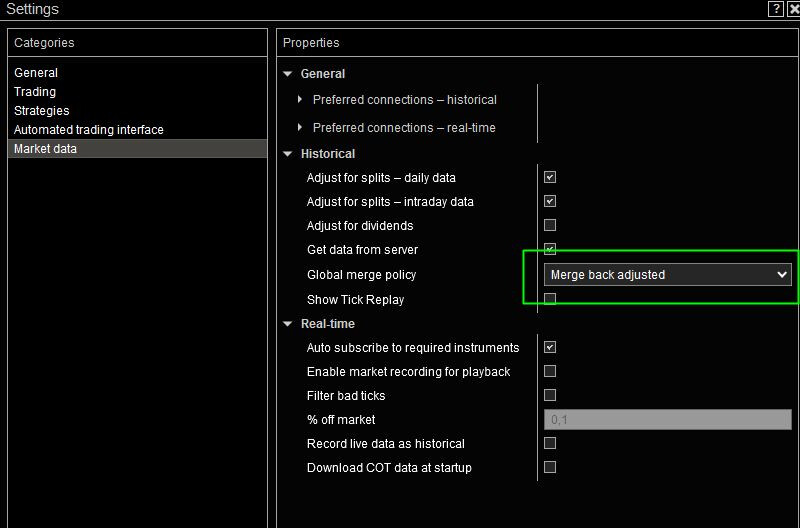Open Automated trading interface category
This screenshot has height=528, width=800.
(89, 130)
